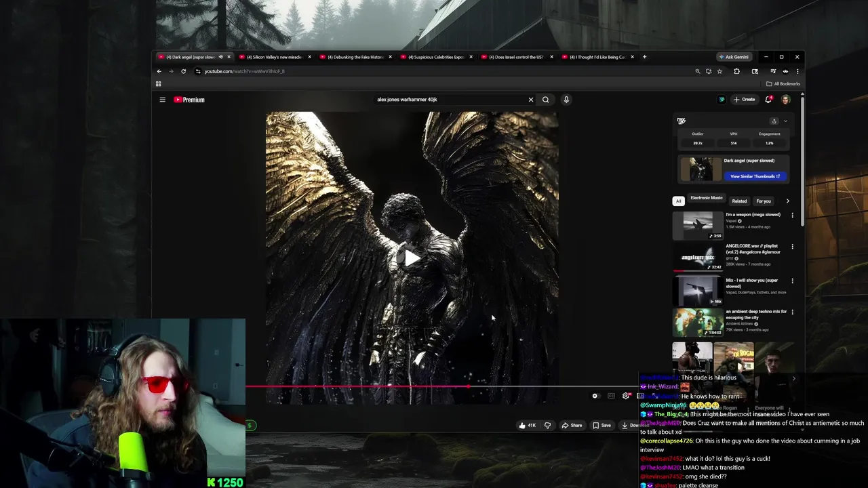868x488 pixels.
Task: Dislike the video
Action: click(547, 426)
